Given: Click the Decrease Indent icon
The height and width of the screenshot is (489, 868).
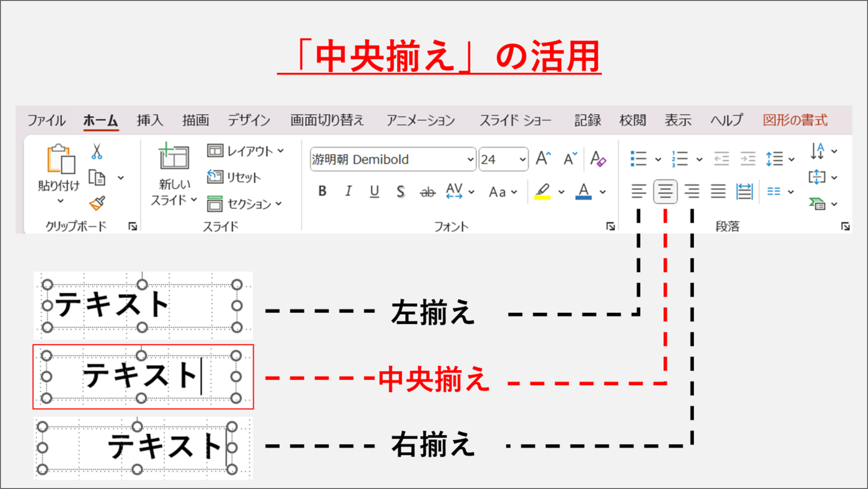Looking at the screenshot, I should [x=721, y=159].
